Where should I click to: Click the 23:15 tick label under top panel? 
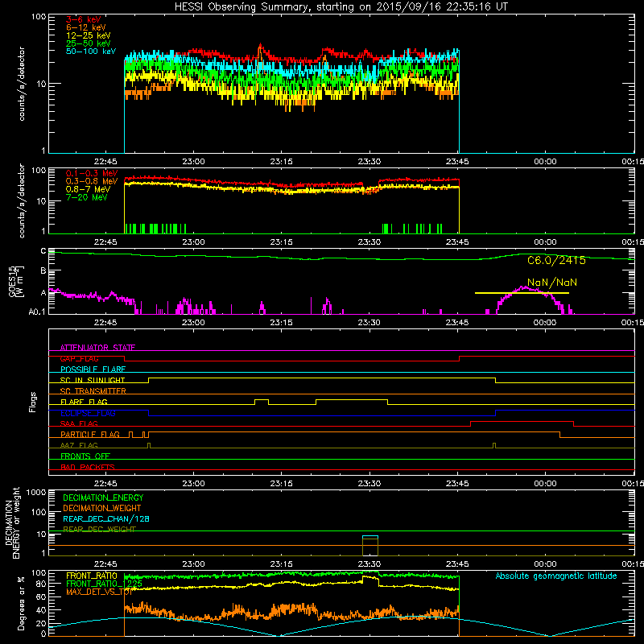(x=281, y=162)
